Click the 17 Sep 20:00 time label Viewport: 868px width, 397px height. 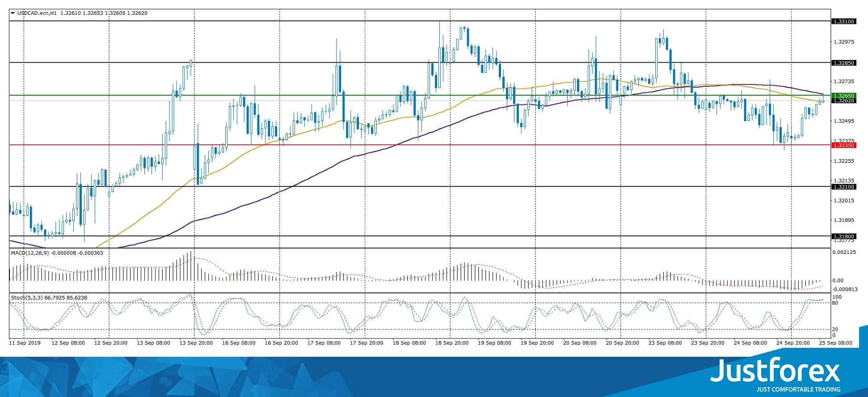coord(367,343)
